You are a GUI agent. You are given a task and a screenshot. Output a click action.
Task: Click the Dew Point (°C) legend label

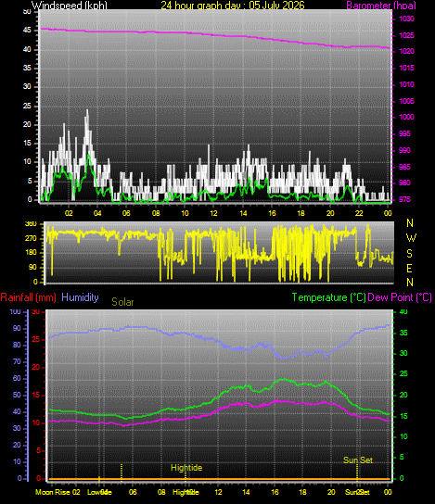[x=400, y=297]
